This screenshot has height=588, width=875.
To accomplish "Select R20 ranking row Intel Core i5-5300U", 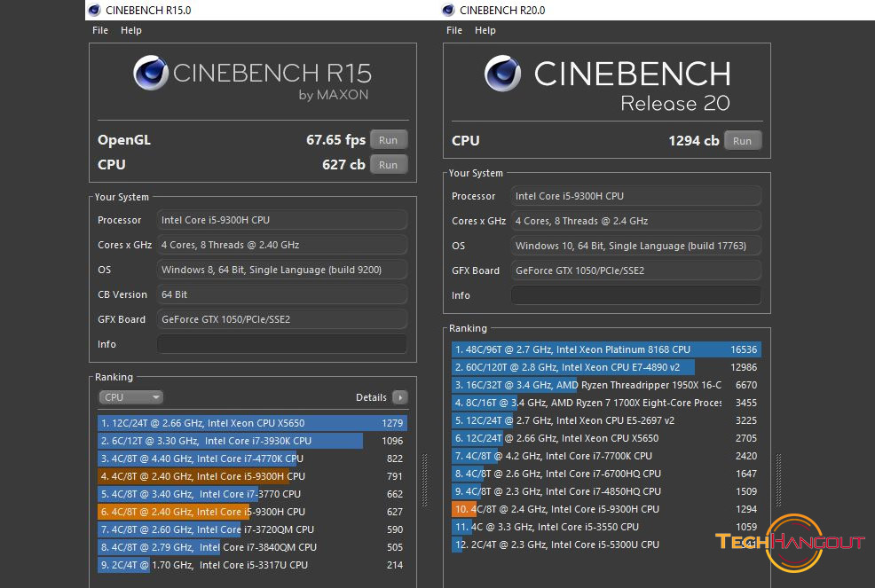I will pos(607,545).
